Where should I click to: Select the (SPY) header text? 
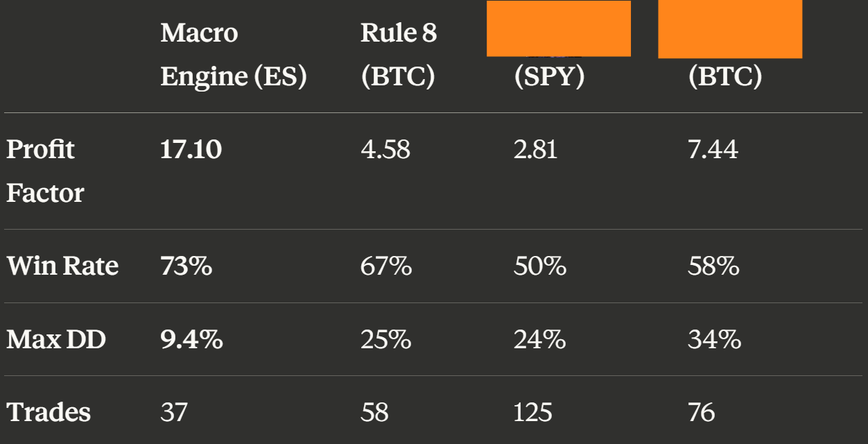click(549, 77)
